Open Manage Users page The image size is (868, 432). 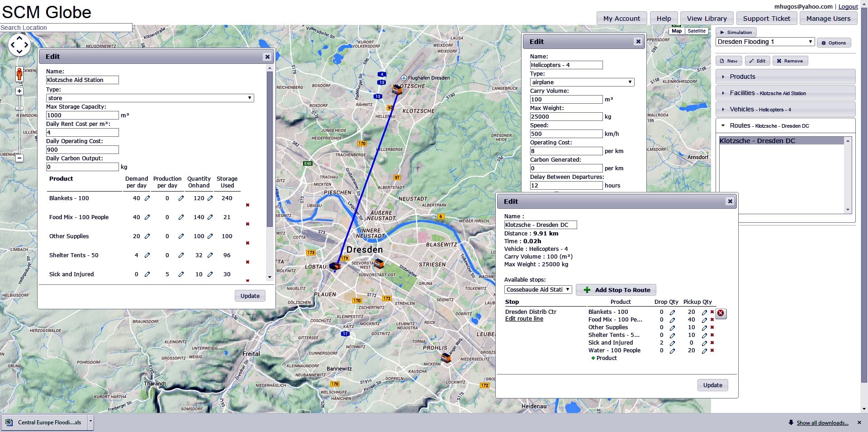coord(828,19)
